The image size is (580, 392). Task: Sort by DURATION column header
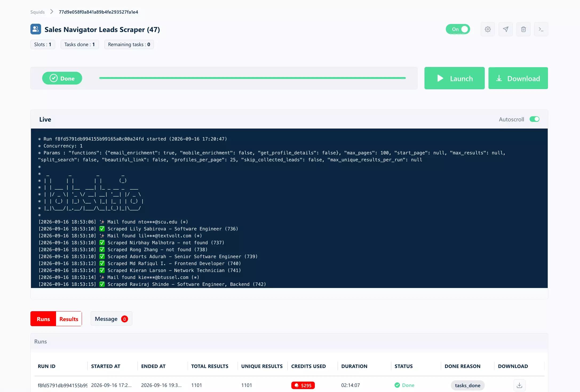354,366
